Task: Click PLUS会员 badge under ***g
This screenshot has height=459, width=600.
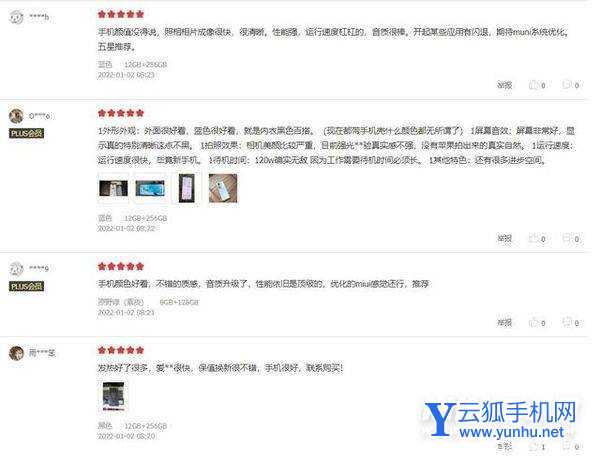Action: pos(26,286)
